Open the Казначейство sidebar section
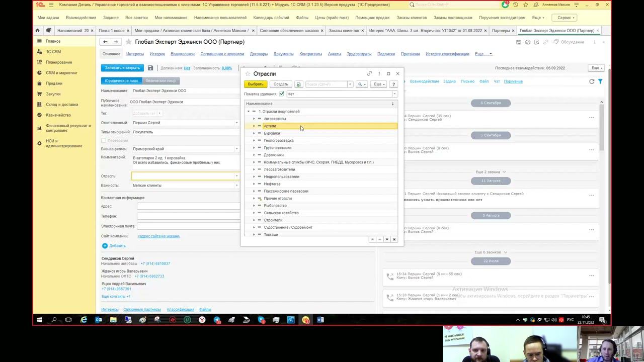The image size is (644, 362). click(58, 115)
